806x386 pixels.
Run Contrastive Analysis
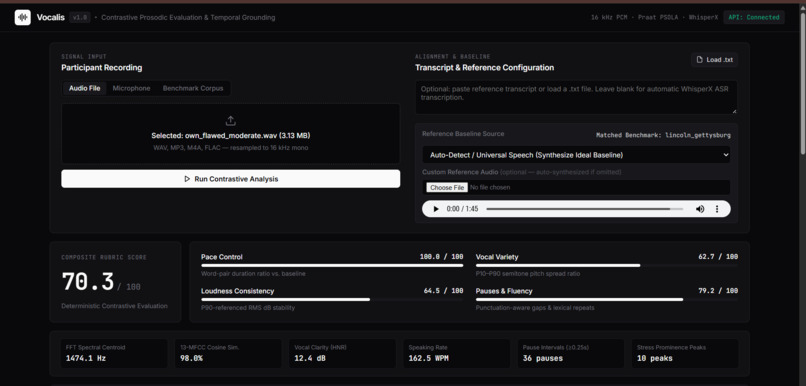tap(231, 179)
